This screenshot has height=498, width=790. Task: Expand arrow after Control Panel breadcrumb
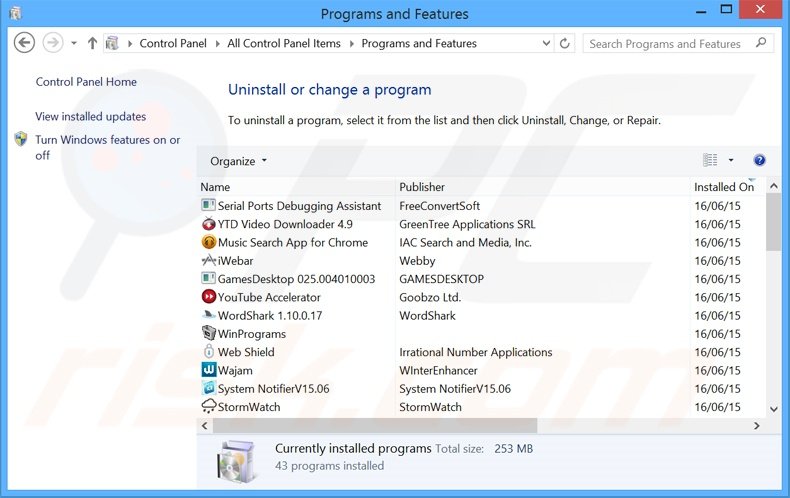click(217, 44)
